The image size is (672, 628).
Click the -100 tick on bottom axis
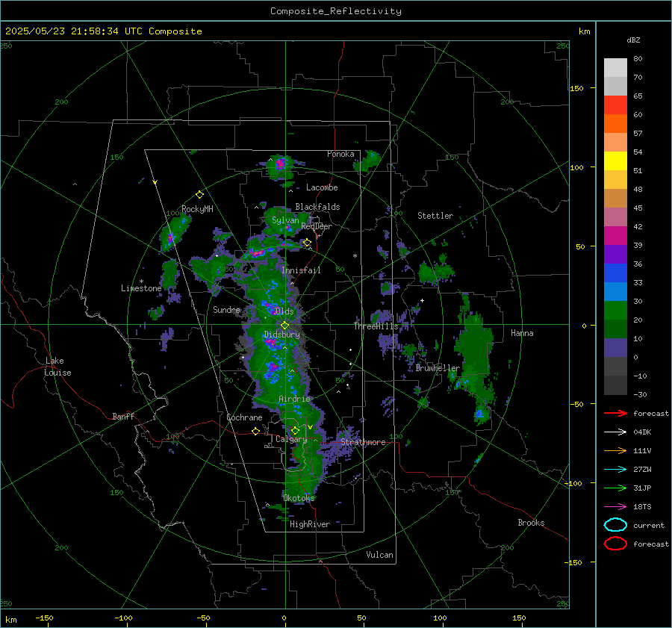[x=123, y=618]
